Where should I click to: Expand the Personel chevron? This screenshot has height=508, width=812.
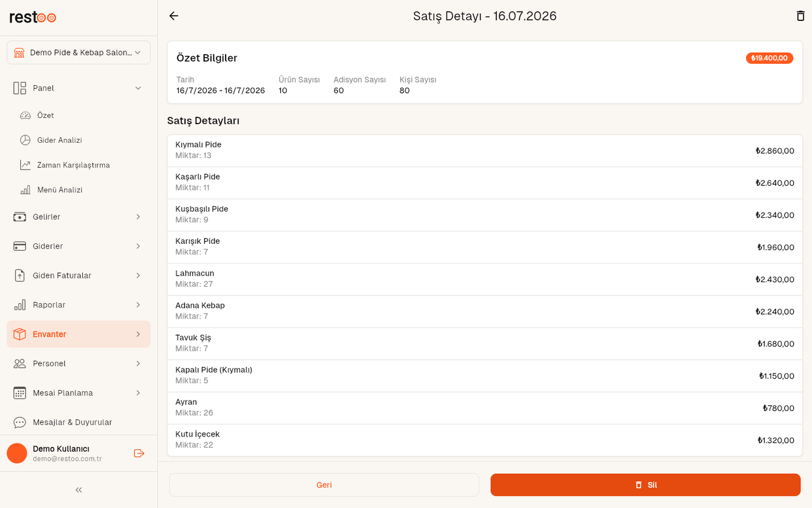pyautogui.click(x=138, y=363)
